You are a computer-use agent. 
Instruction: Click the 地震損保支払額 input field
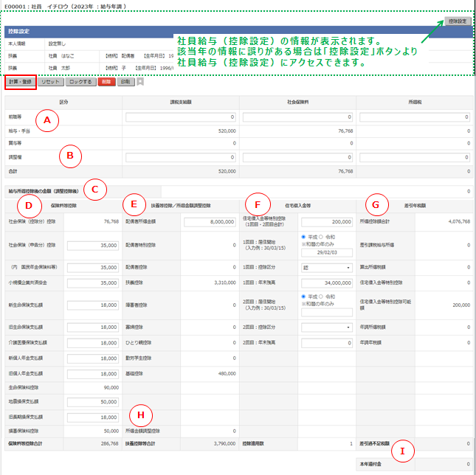(93, 401)
